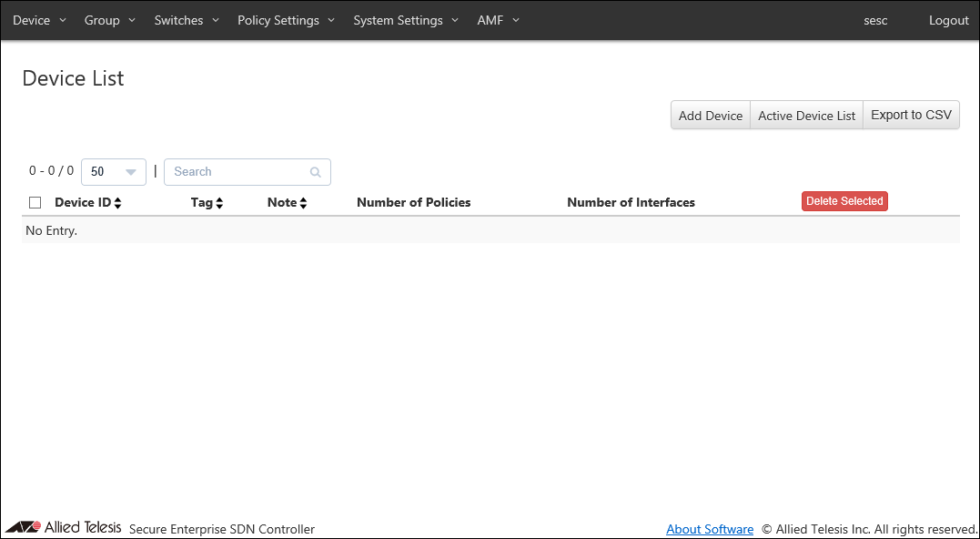This screenshot has height=539, width=980.
Task: Sort the list by Note column
Action: pyautogui.click(x=287, y=202)
